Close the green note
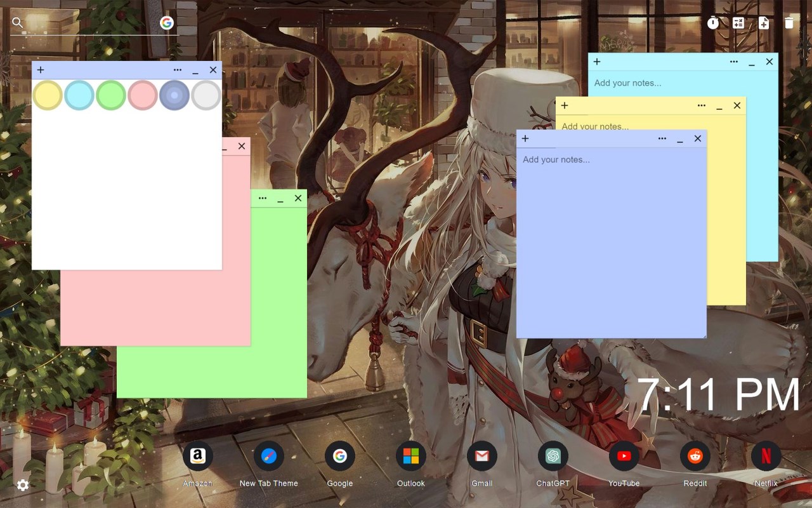The image size is (812, 508). tap(298, 198)
